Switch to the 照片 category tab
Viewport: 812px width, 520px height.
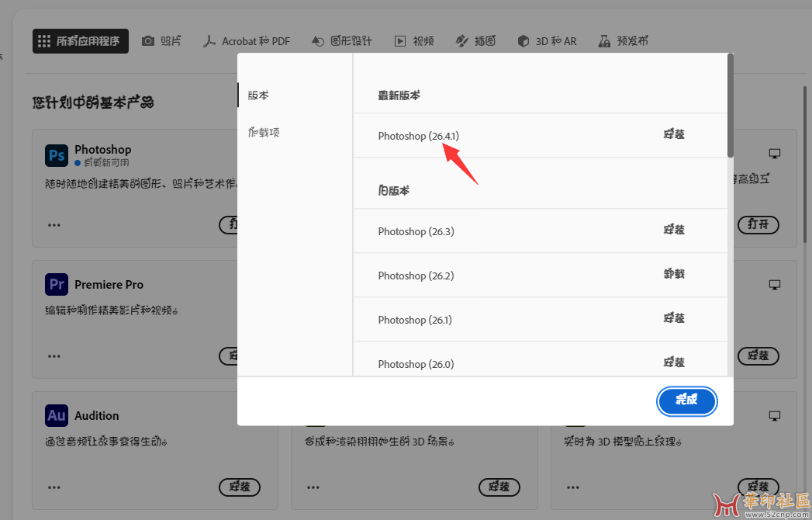coord(162,41)
